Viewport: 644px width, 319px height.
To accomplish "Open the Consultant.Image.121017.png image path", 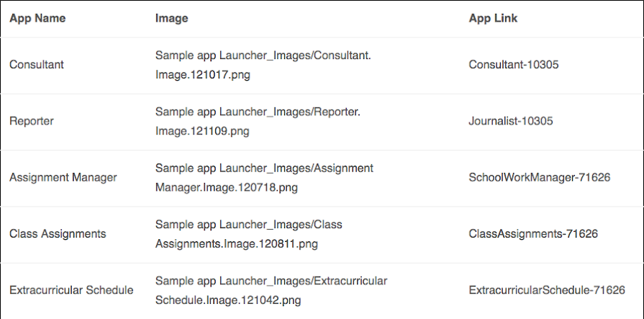I will tap(268, 64).
